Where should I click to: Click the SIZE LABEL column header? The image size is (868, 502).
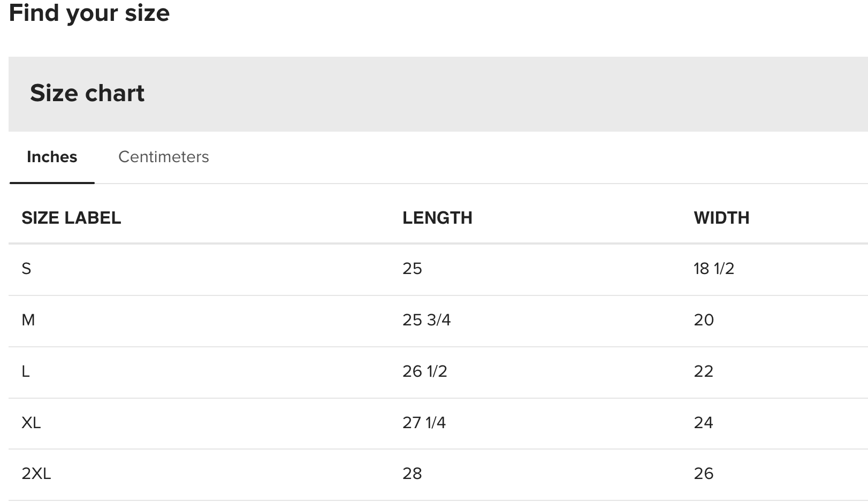71,218
